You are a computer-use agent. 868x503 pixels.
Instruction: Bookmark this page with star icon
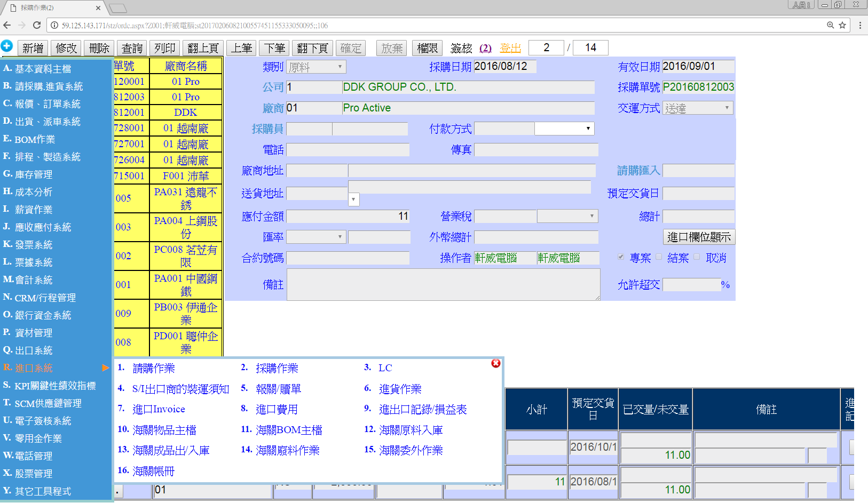842,25
